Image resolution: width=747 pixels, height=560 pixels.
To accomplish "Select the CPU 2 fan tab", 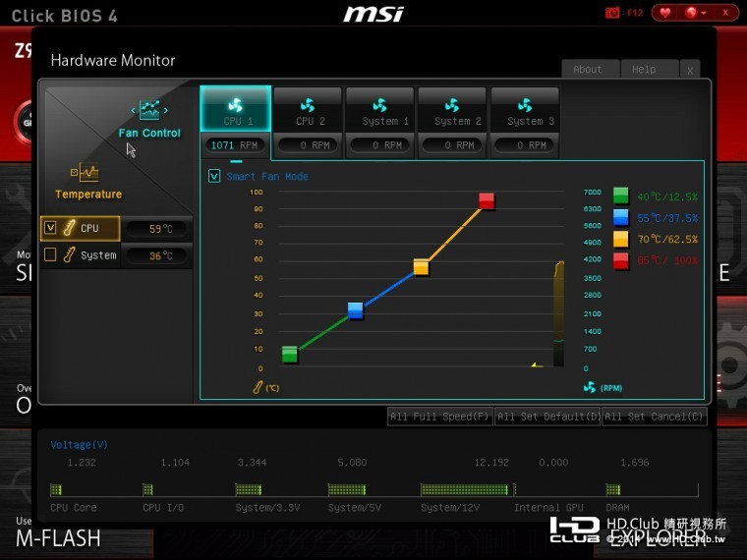I will click(x=308, y=109).
